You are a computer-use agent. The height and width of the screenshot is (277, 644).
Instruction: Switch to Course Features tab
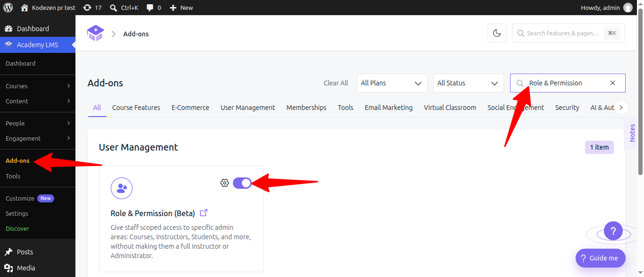click(x=136, y=108)
